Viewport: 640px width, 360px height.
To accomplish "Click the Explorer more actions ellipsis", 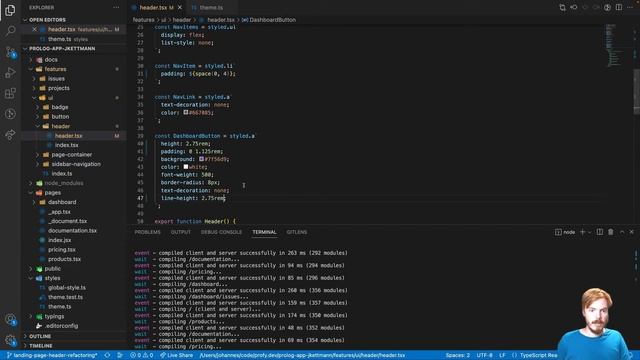I will (x=116, y=7).
